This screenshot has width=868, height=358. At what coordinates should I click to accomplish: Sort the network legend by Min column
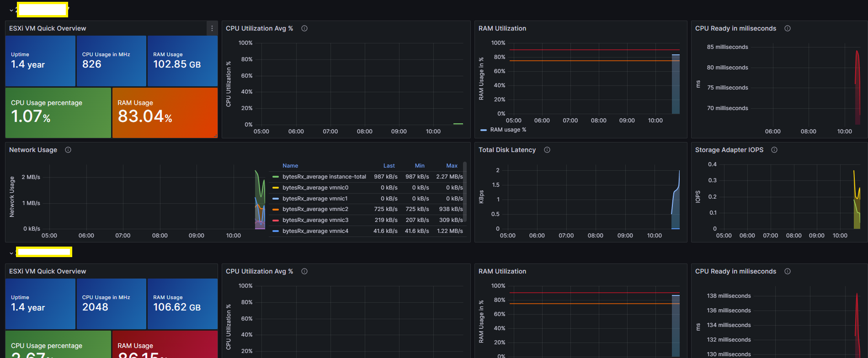(x=420, y=166)
